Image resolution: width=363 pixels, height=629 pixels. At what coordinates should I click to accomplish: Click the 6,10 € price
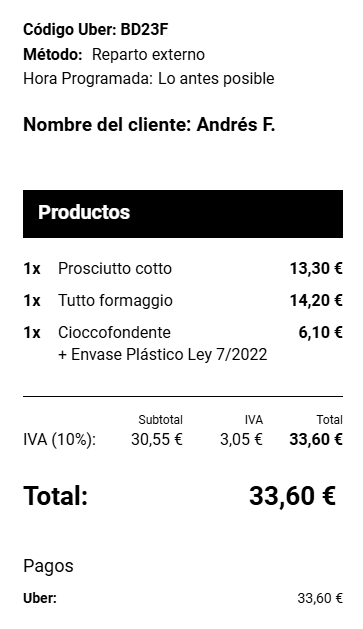320,333
